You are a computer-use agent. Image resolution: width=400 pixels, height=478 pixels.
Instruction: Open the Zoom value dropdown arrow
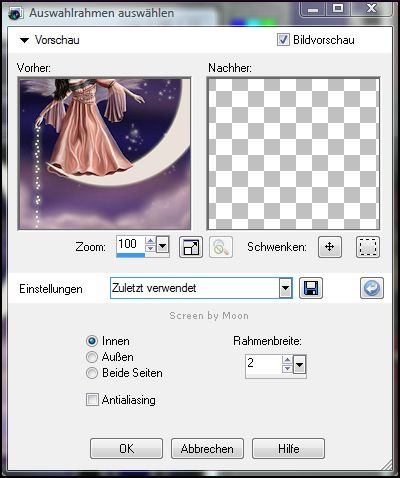(x=163, y=246)
